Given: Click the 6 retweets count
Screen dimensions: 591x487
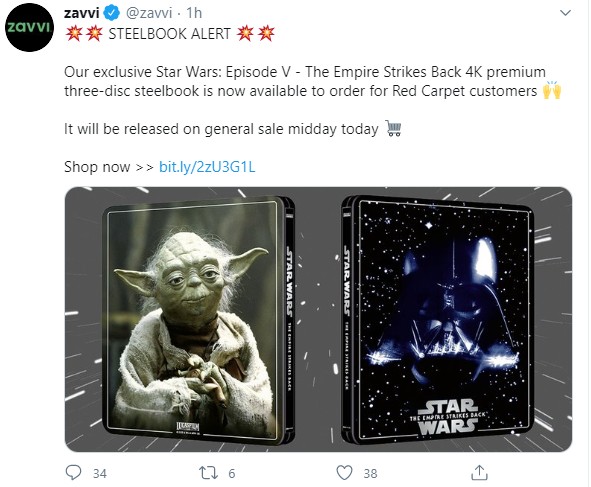Looking at the screenshot, I should pyautogui.click(x=232, y=473).
